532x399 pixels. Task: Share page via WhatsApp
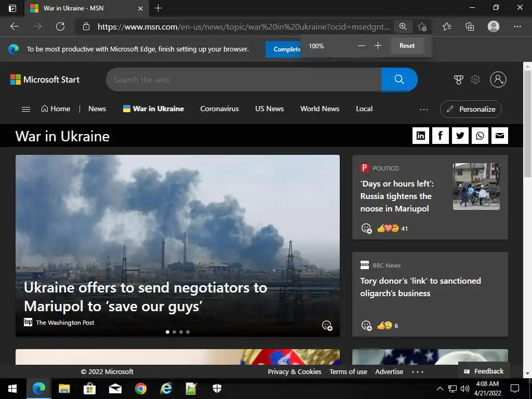click(480, 136)
